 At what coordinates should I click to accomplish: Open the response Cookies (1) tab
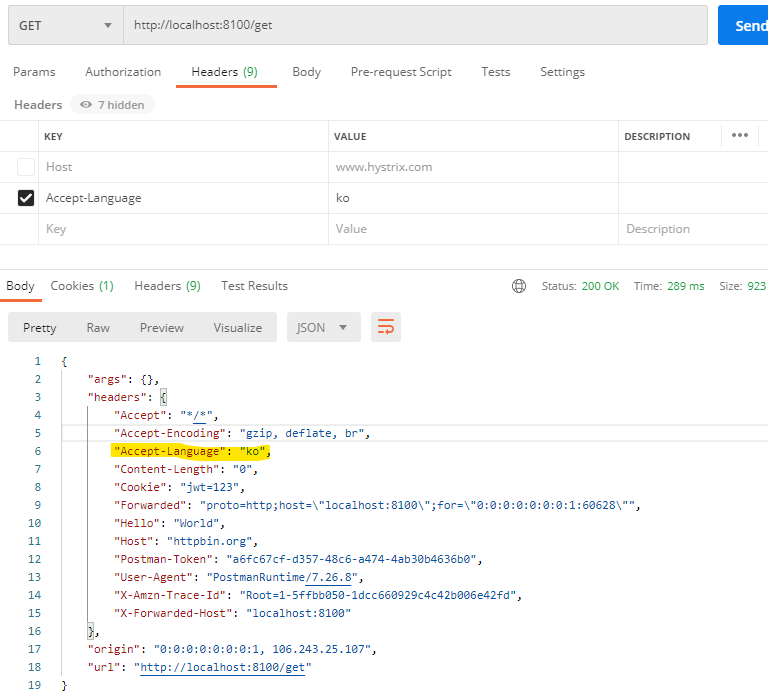click(82, 286)
